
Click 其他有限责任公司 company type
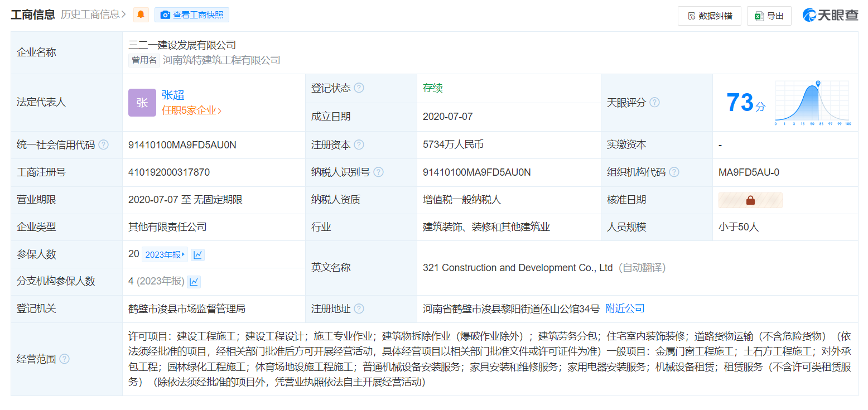[x=167, y=227]
